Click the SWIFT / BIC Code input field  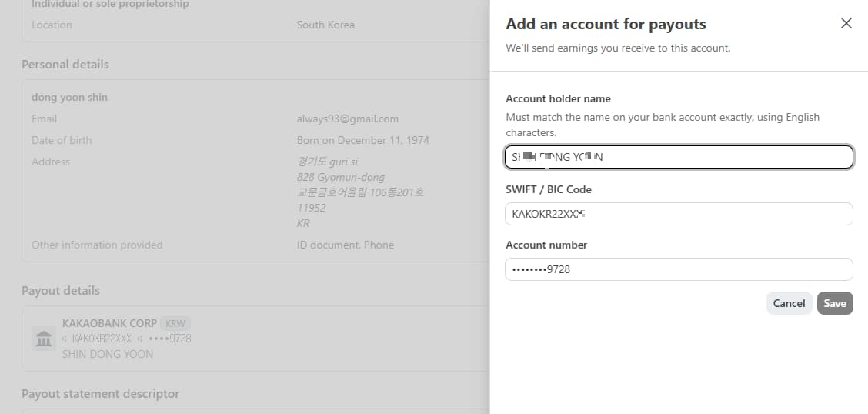(679, 214)
